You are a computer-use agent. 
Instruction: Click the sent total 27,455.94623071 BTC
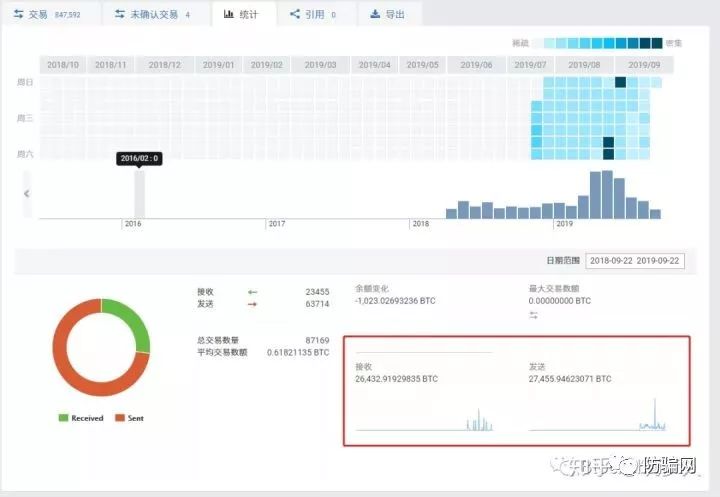[x=570, y=379]
